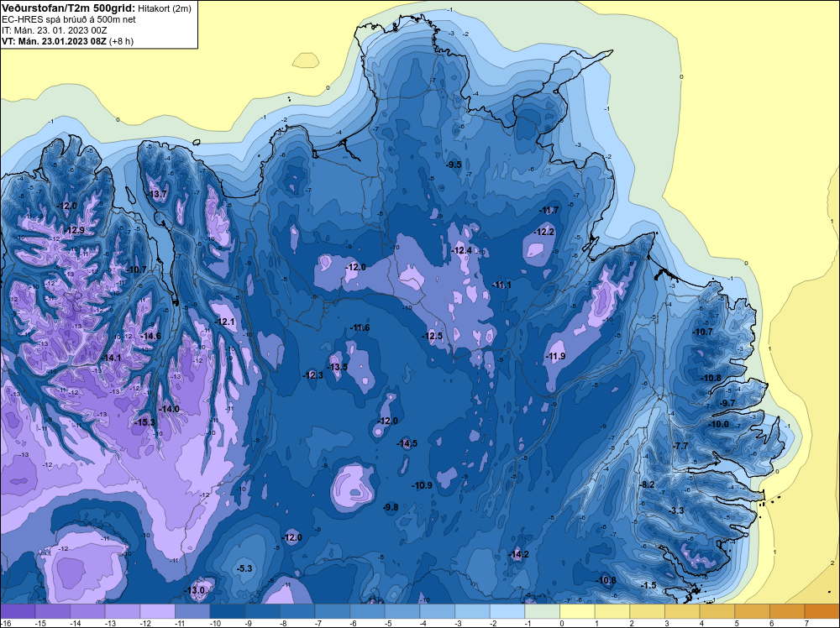This screenshot has width=840, height=628.
Task: Click the title text "Veðurstofan/T2m 500grid:"
Action: pyautogui.click(x=67, y=8)
